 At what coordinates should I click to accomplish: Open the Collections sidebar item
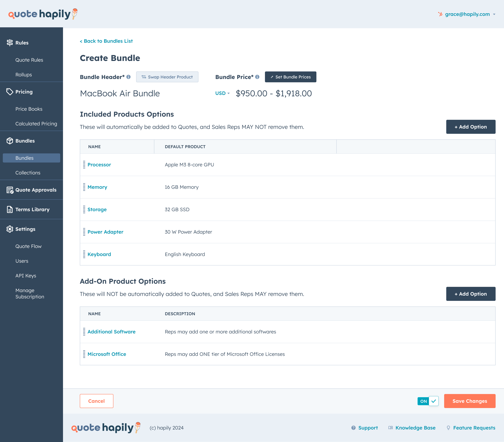pyautogui.click(x=28, y=173)
